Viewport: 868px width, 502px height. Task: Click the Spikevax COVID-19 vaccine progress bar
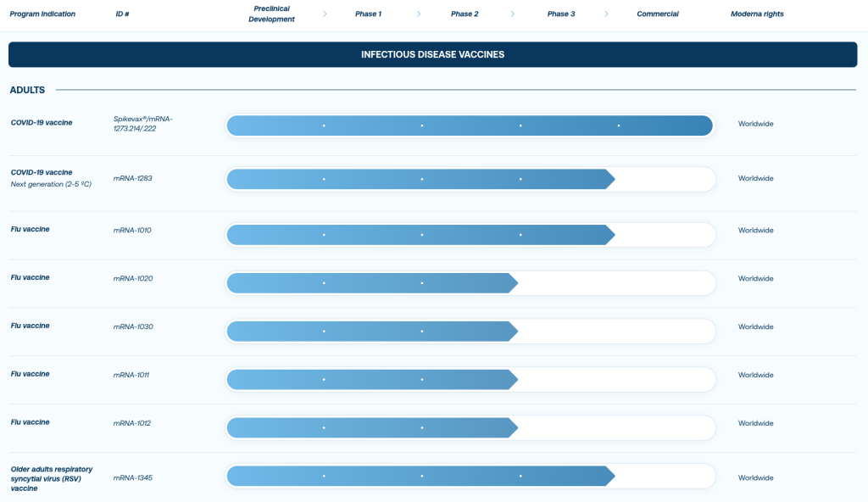point(470,126)
